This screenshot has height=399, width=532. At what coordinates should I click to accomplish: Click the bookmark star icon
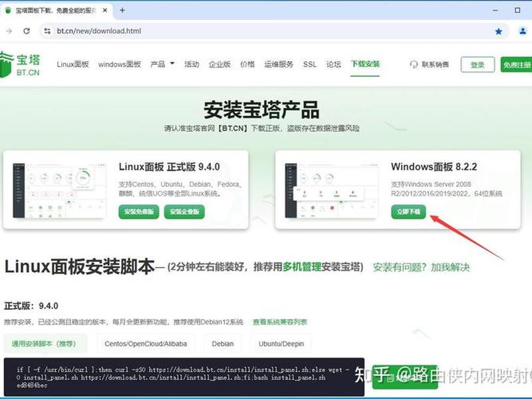coord(498,31)
